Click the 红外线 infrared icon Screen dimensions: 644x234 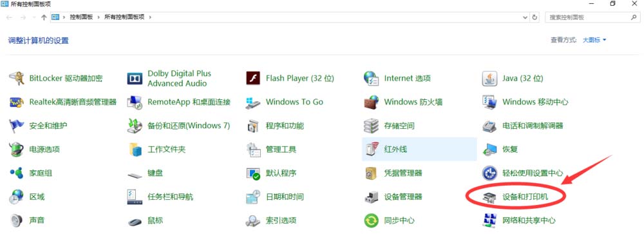click(x=372, y=150)
